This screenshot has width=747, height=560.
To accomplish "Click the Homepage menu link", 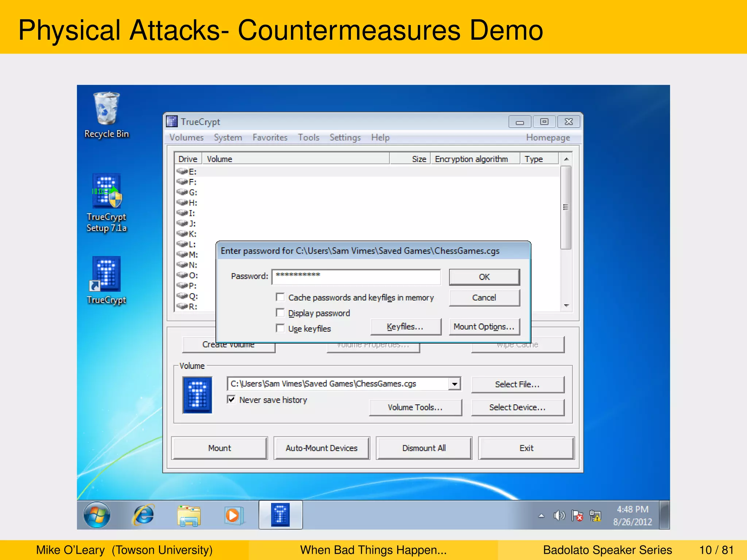I will [548, 137].
